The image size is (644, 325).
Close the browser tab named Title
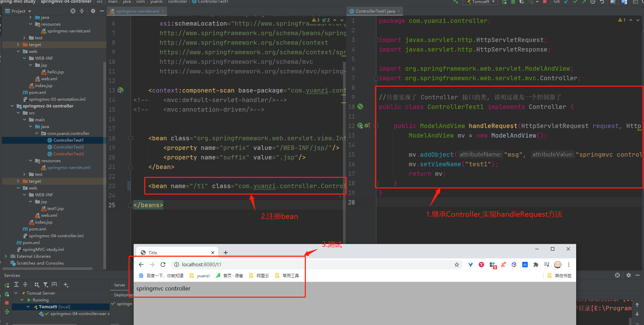213,253
